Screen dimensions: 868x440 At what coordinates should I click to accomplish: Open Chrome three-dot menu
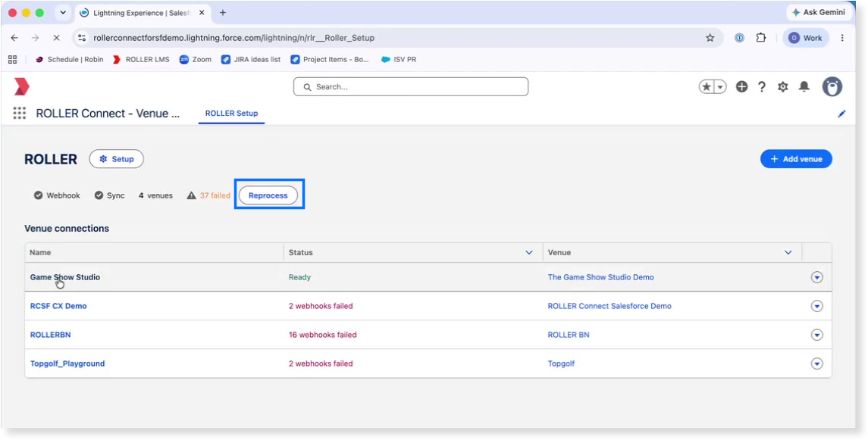[x=842, y=38]
